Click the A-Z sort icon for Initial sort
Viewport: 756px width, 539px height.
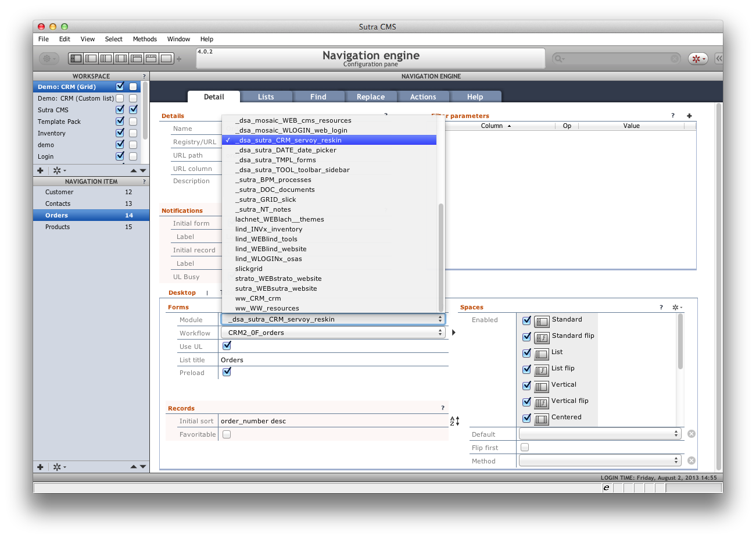coord(455,421)
